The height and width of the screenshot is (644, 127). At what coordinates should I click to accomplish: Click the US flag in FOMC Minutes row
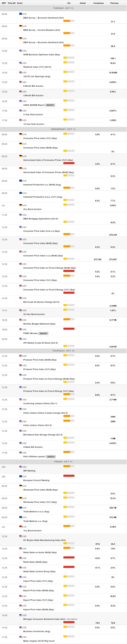(21, 329)
